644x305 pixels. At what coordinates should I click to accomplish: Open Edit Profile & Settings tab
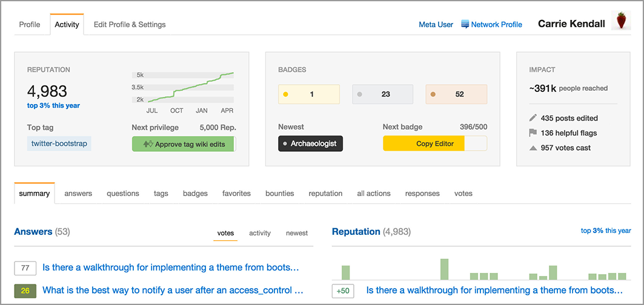pos(130,25)
